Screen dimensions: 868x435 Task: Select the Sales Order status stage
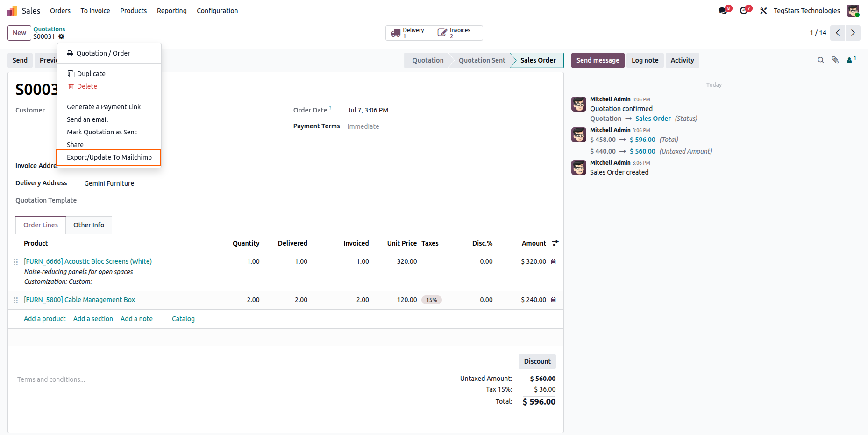[538, 60]
